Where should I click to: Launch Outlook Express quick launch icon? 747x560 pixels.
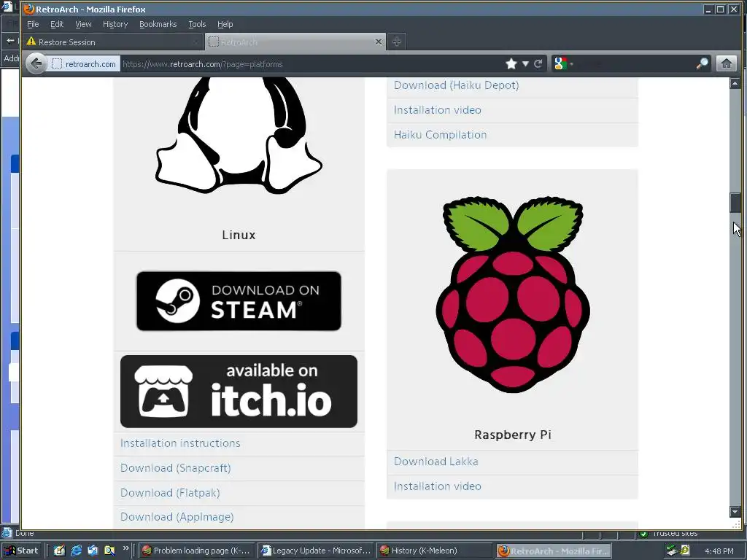(x=93, y=551)
